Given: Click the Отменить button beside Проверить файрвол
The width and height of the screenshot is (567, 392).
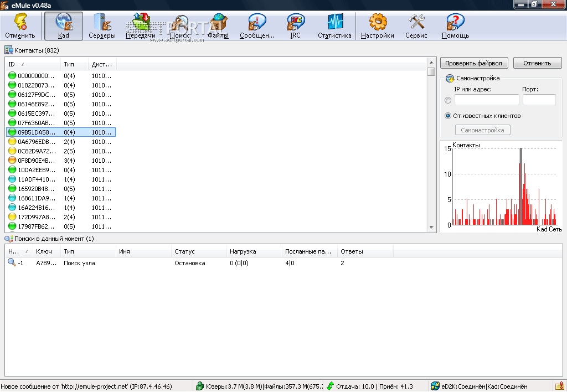Looking at the screenshot, I should coord(537,63).
